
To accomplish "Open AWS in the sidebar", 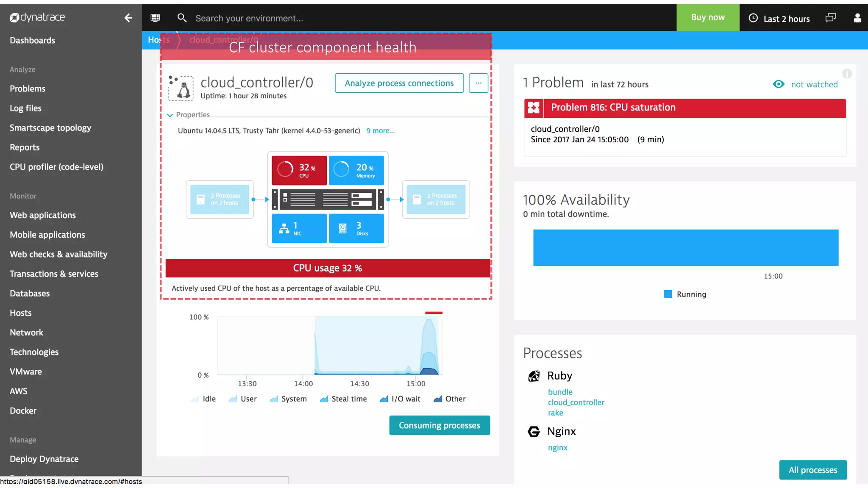I will [19, 391].
